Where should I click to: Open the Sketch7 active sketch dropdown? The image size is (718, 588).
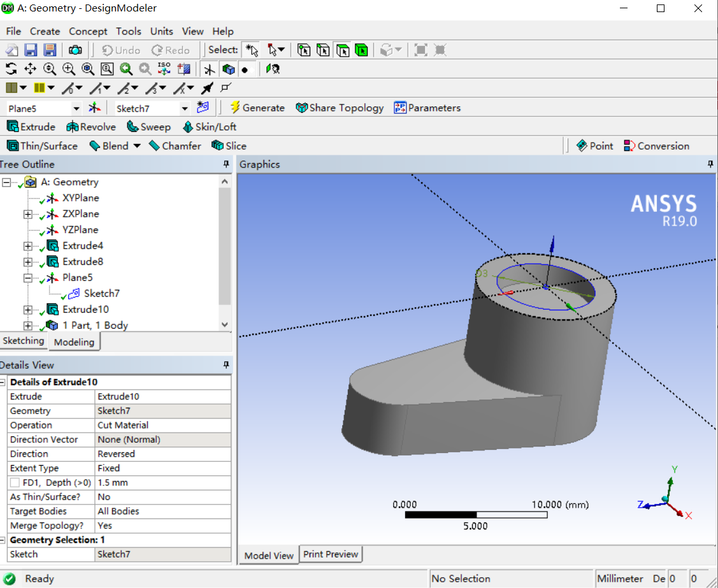click(185, 108)
